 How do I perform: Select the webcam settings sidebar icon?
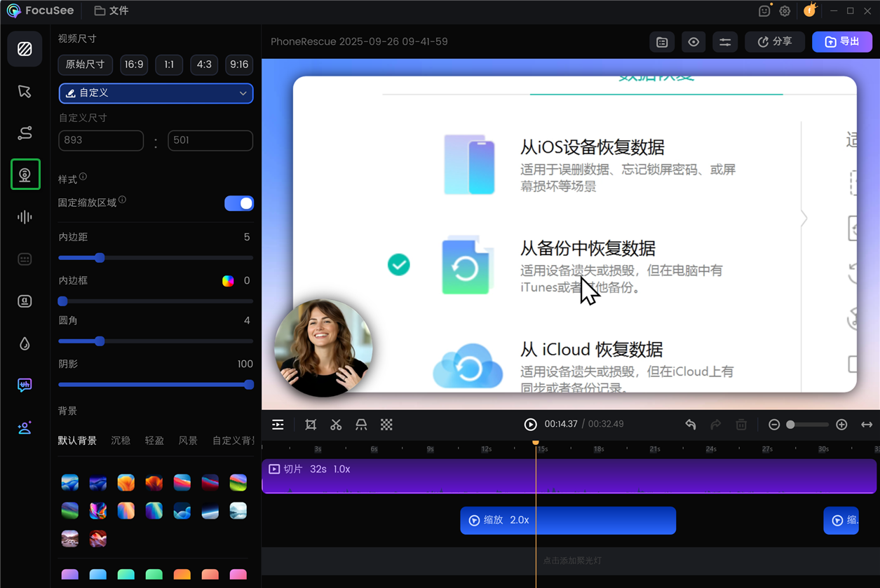[25, 175]
